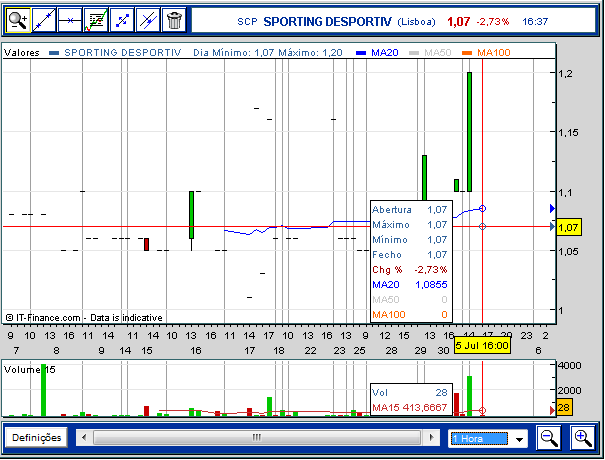Image resolution: width=605 pixels, height=460 pixels.
Task: Open the 1 Hora timeframe dropdown
Action: click(x=488, y=439)
